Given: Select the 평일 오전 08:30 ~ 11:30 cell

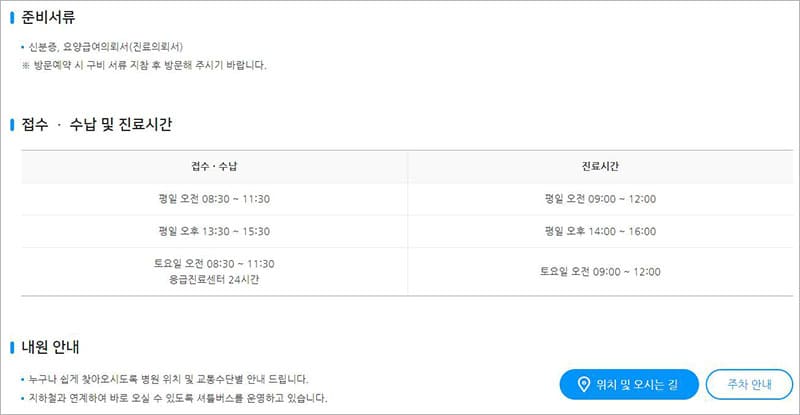Looking at the screenshot, I should click(x=214, y=199).
